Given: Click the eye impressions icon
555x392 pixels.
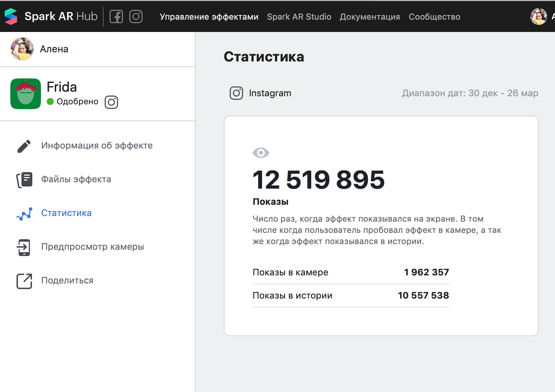Looking at the screenshot, I should click(x=261, y=153).
